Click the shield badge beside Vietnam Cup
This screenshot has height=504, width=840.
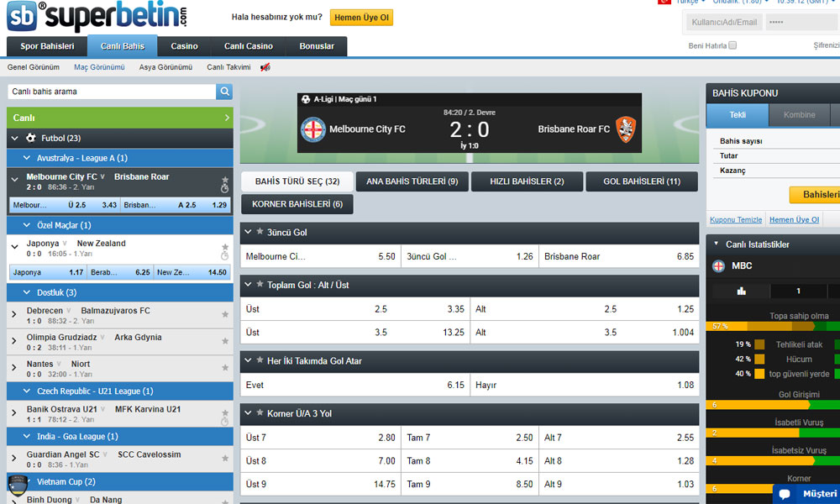[x=18, y=486]
